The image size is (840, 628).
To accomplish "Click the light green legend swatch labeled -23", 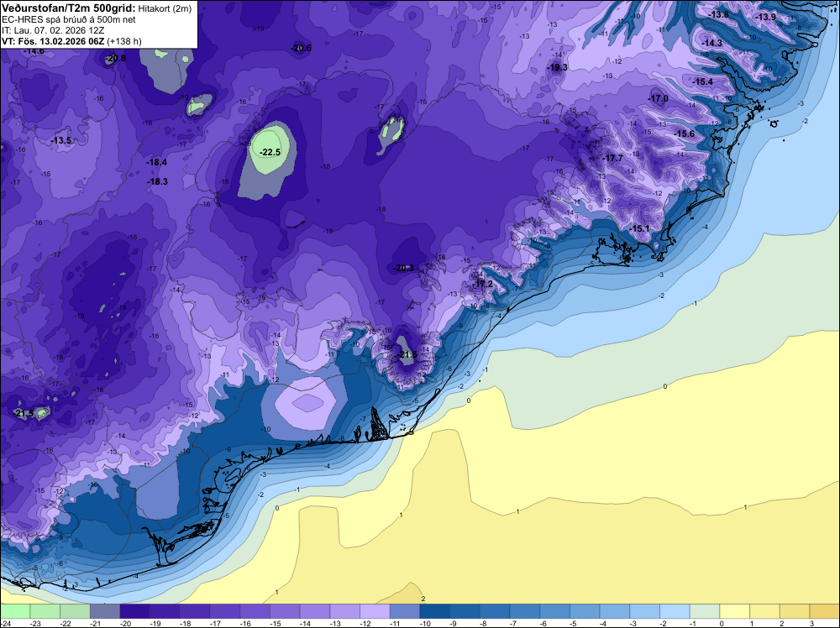I will point(45,611).
